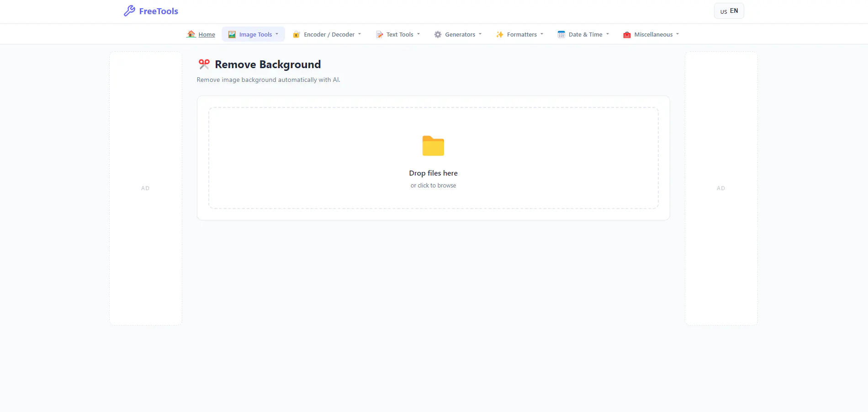
Task: Click the Date & Time calendar icon
Action: pyautogui.click(x=561, y=34)
